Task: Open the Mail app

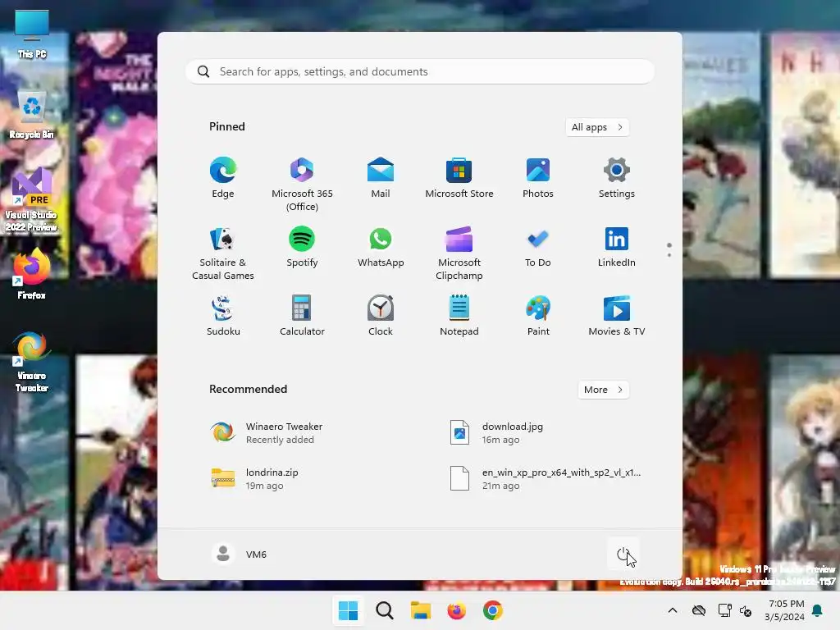Action: coord(381,178)
